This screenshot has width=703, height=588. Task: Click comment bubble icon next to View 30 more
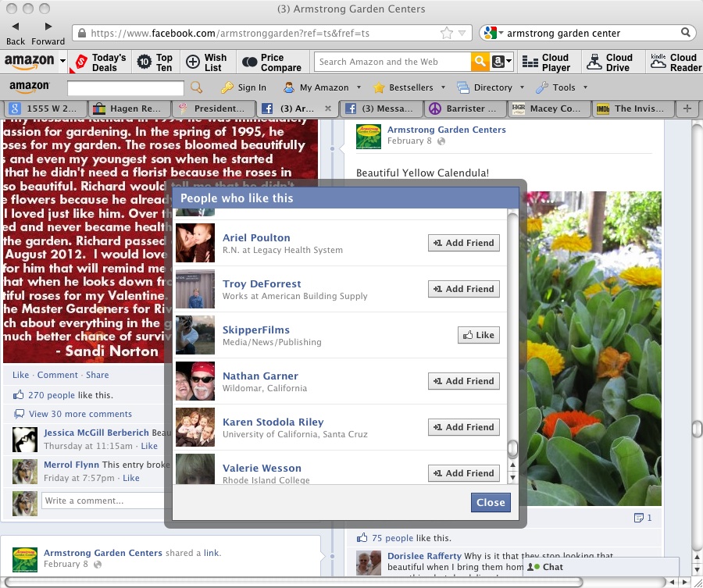[x=19, y=414]
